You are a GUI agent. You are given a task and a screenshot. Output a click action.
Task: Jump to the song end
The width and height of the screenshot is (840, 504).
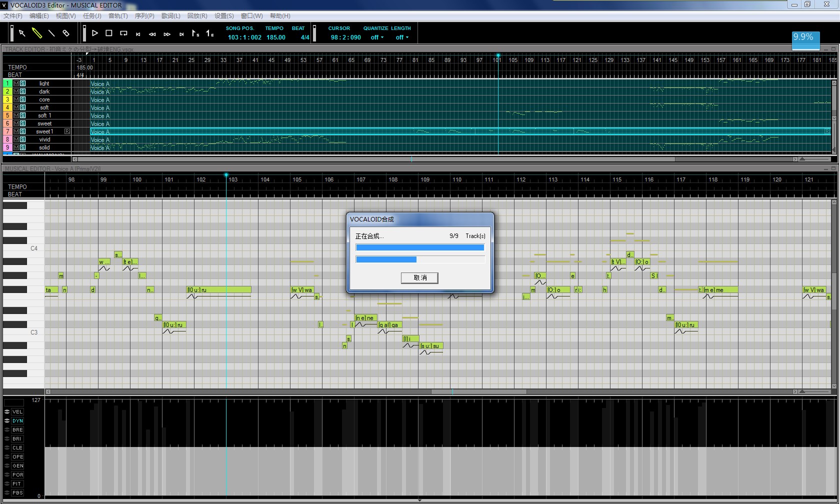coord(181,34)
